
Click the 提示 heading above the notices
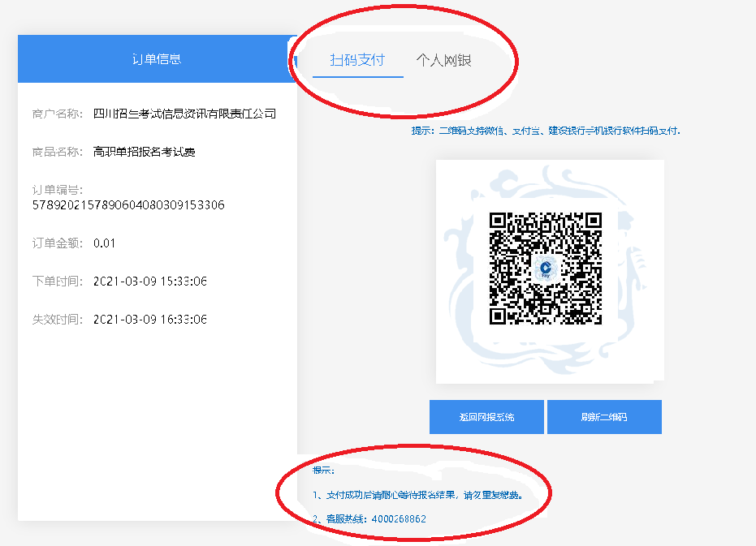pos(323,470)
